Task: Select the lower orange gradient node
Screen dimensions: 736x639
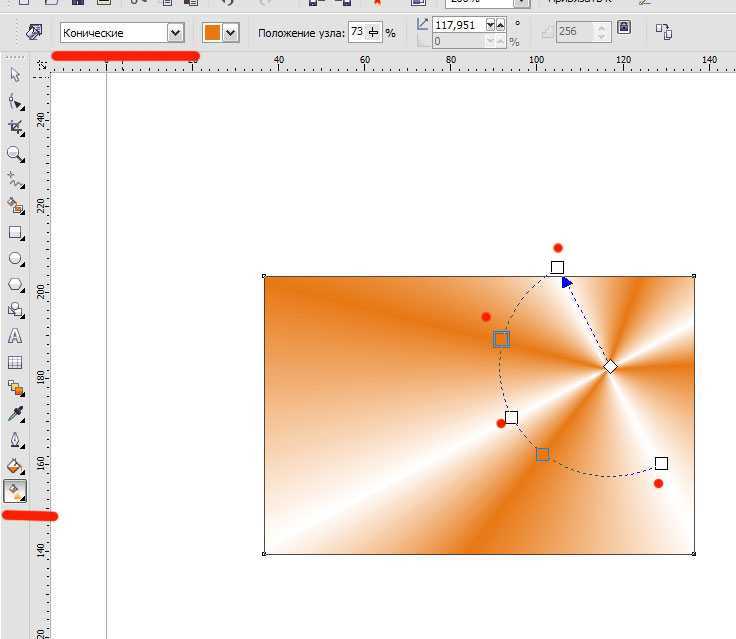Action: pyautogui.click(x=543, y=454)
